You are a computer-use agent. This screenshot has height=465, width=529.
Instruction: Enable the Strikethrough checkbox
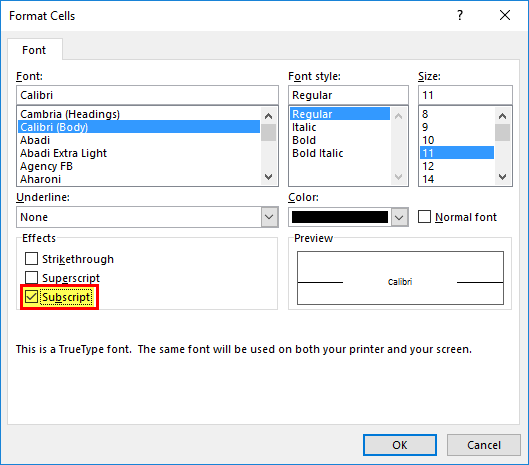pyautogui.click(x=31, y=259)
